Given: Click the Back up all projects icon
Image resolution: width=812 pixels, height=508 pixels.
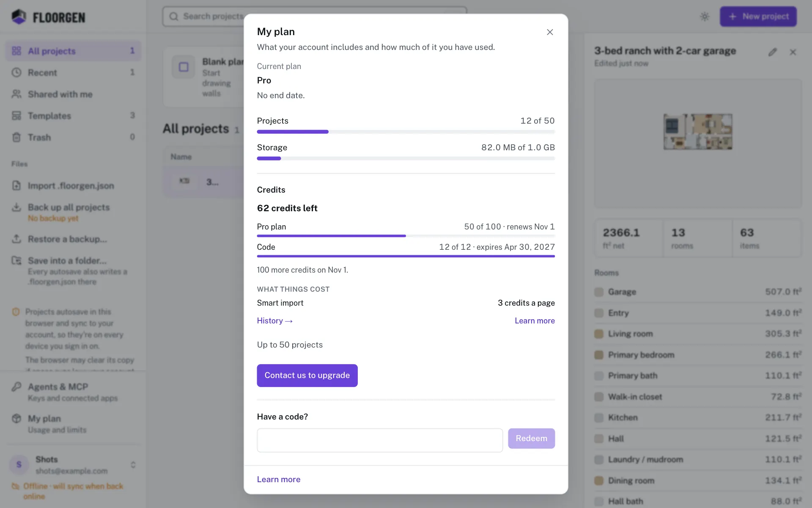Looking at the screenshot, I should tap(16, 207).
